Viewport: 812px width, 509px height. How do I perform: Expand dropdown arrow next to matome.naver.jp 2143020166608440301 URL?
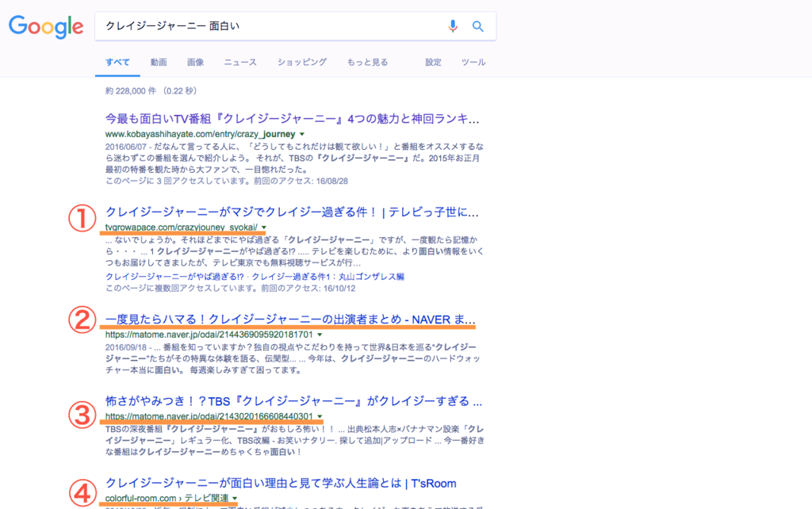[320, 417]
